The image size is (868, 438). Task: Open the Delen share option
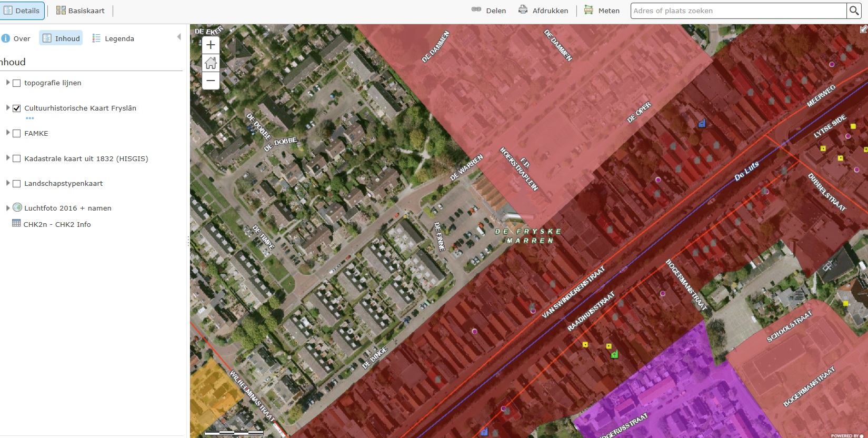[x=488, y=11]
